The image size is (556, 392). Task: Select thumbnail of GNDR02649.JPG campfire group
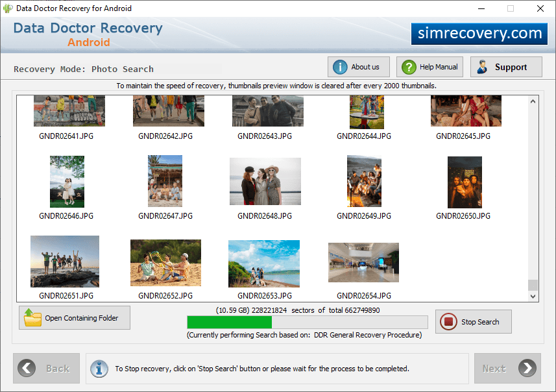[364, 181]
